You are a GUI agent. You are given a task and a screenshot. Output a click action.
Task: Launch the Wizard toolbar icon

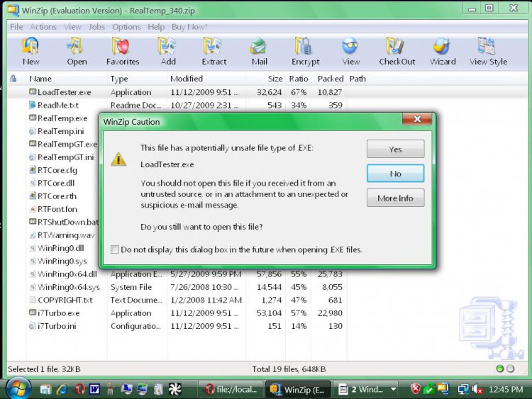pyautogui.click(x=441, y=46)
